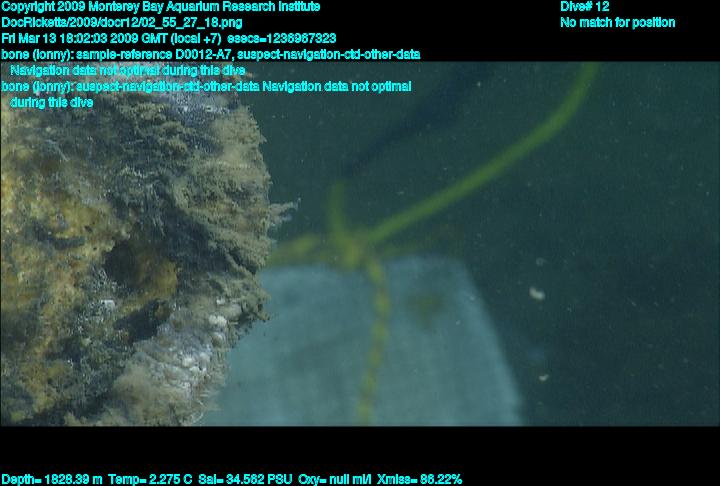
Task: Click the Fri Mar 13 2009 timestamp line
Action: pyautogui.click(x=169, y=38)
